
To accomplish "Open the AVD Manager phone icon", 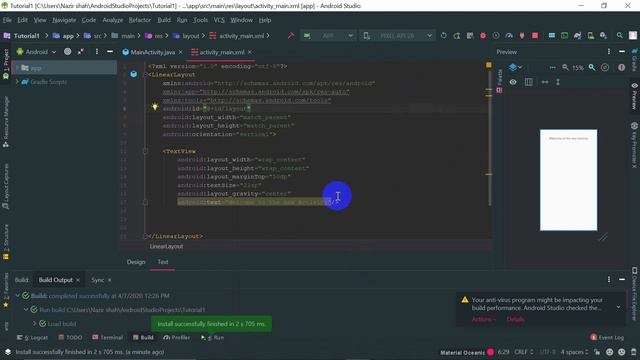I will [x=590, y=36].
